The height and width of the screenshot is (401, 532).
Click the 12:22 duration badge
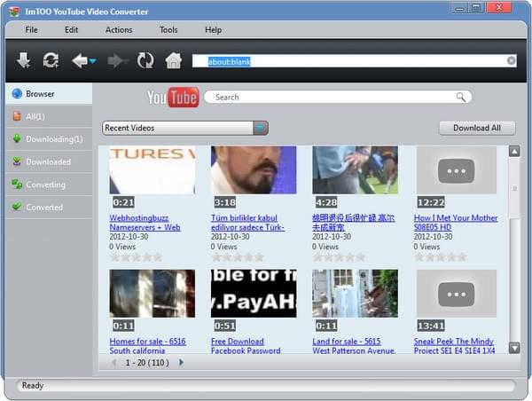point(431,202)
